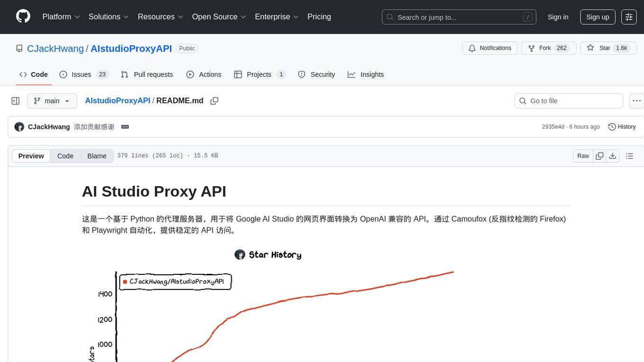Expand the Solutions menu
Viewport: 644px width, 362px height.
(x=108, y=17)
